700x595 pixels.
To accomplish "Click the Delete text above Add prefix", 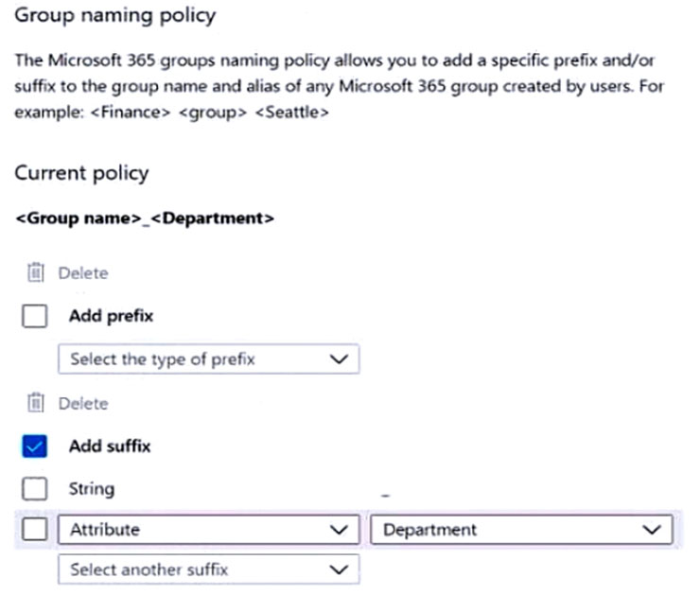I will coord(83,273).
